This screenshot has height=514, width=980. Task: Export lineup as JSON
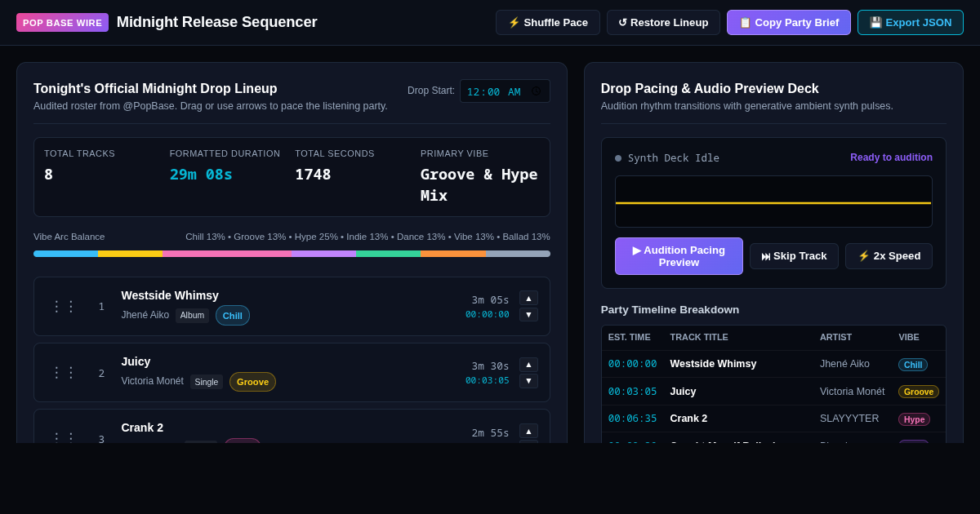[x=911, y=23]
